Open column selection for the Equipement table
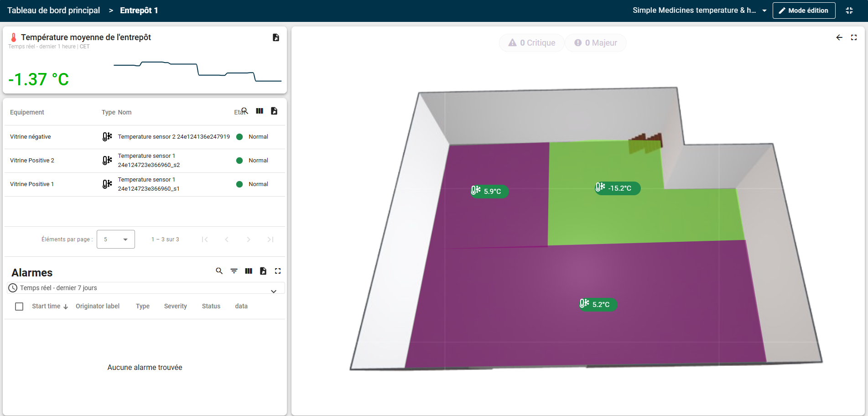Image resolution: width=868 pixels, height=416 pixels. coord(260,111)
